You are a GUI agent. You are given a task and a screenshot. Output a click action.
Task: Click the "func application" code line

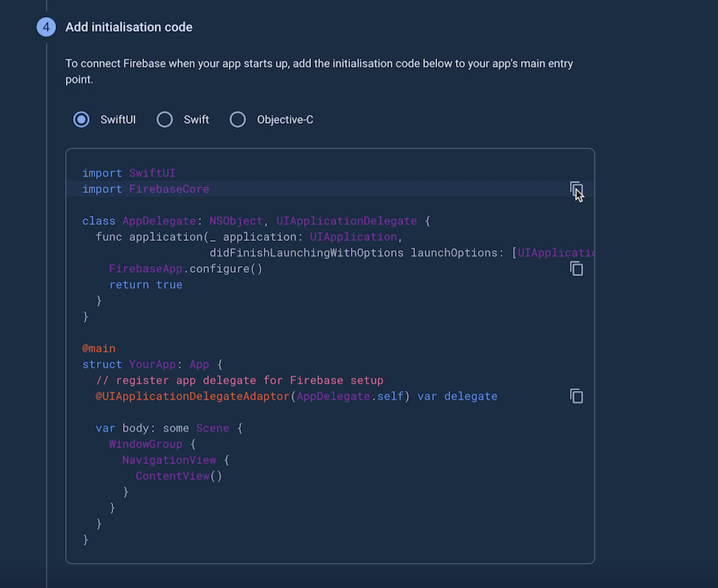[244, 237]
